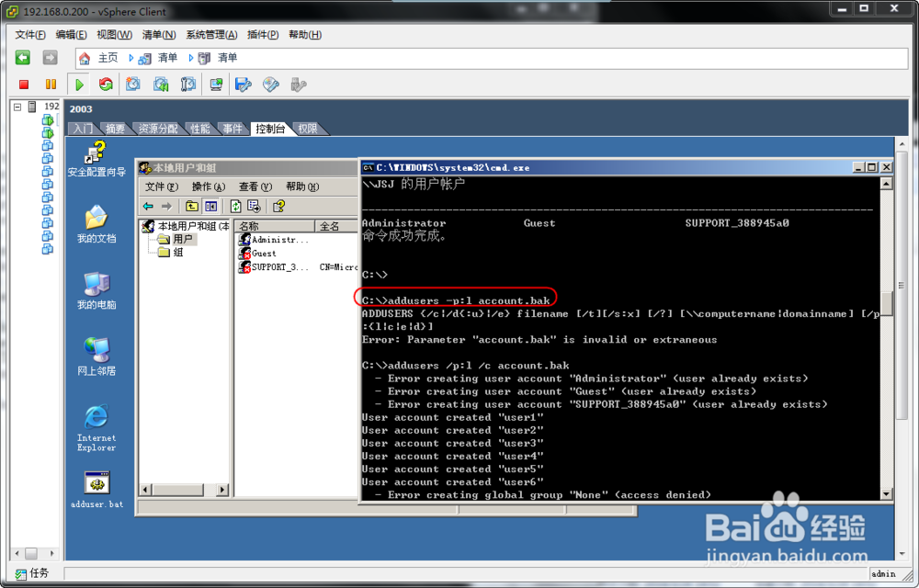Click refresh icon in 本地用户和组 toolbar

[x=235, y=206]
